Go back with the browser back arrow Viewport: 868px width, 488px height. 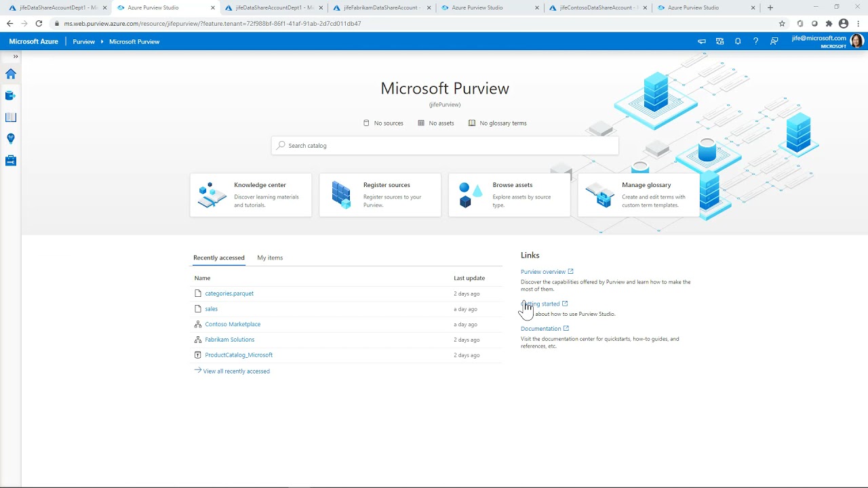coord(9,23)
